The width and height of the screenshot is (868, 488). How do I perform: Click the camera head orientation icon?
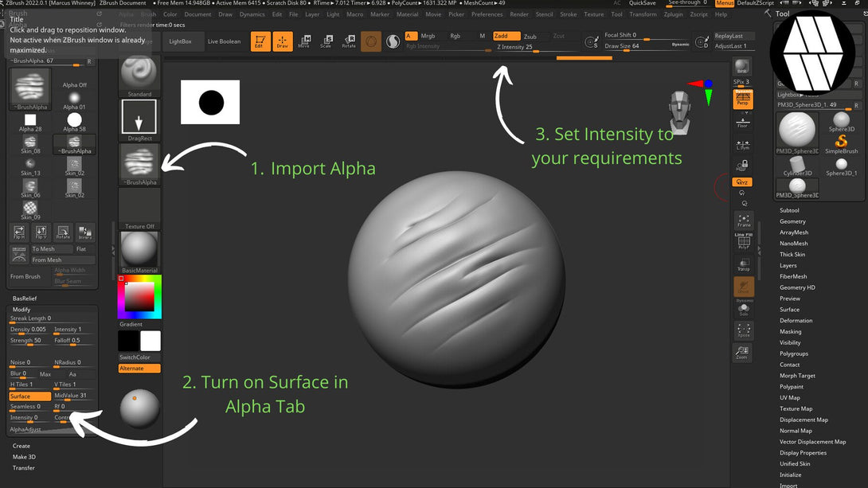(680, 113)
